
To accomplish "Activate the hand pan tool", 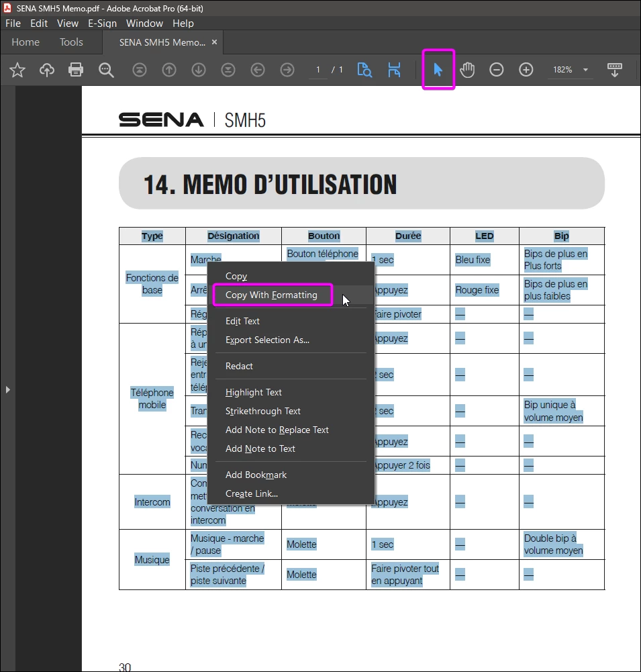I will (467, 69).
